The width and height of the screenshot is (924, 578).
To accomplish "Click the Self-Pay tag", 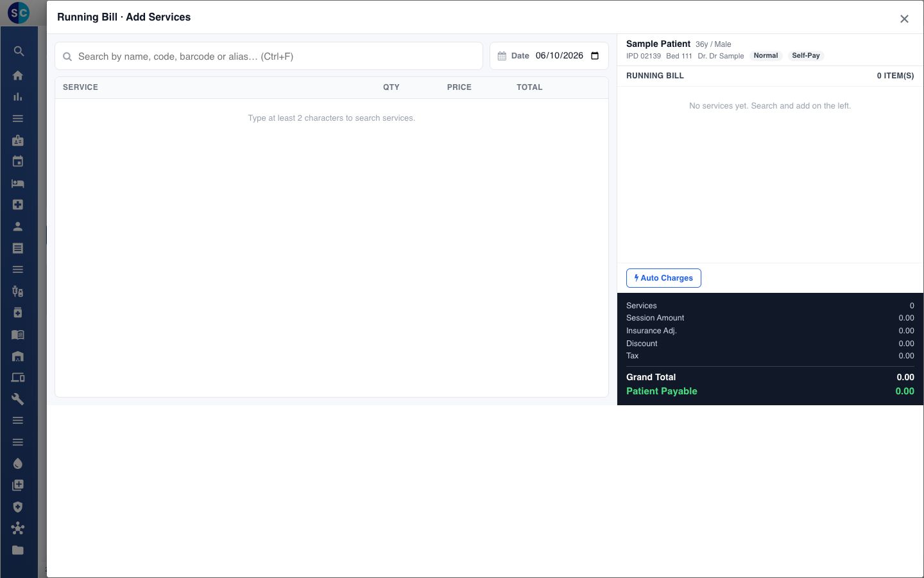I will 806,56.
